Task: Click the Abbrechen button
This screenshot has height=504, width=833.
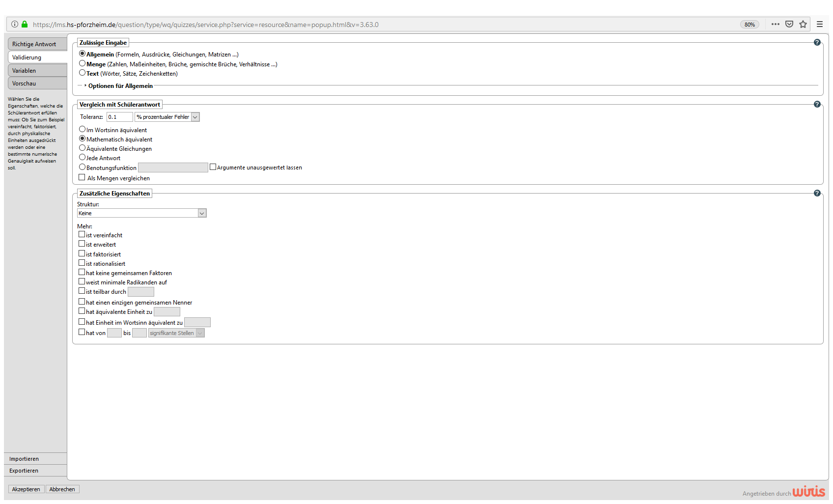Action: coord(62,489)
